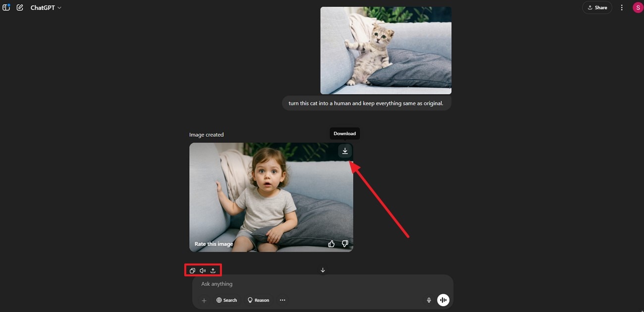Image resolution: width=644 pixels, height=312 pixels.
Task: Click the microphone dictation icon
Action: [429, 300]
